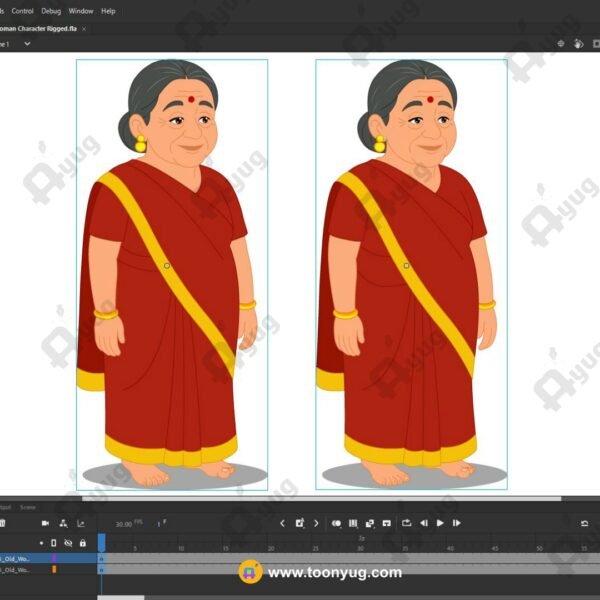Click the blue playhead on the ruler
This screenshot has height=600, width=600.
pyautogui.click(x=101, y=543)
